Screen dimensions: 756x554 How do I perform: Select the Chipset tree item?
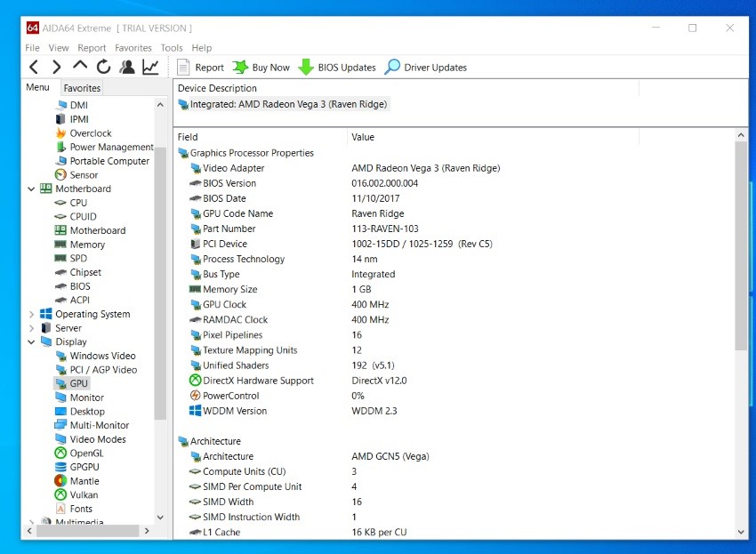click(77, 272)
